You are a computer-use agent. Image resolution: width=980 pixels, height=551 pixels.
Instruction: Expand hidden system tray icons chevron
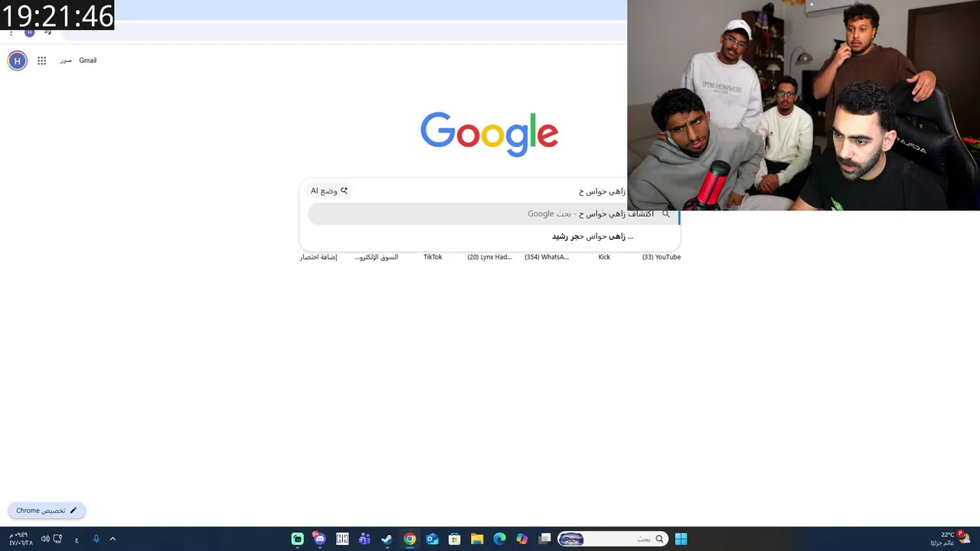(x=113, y=539)
